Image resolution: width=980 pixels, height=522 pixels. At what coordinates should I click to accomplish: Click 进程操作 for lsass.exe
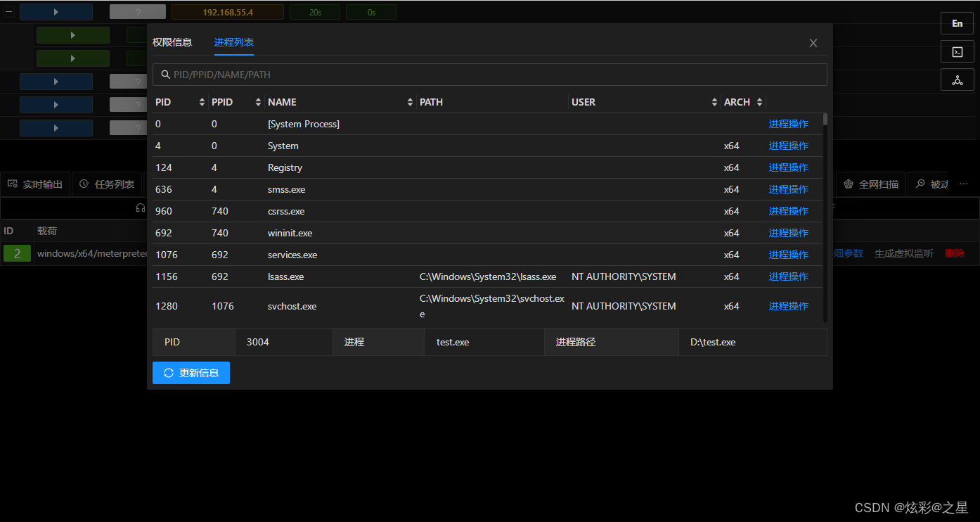point(788,276)
